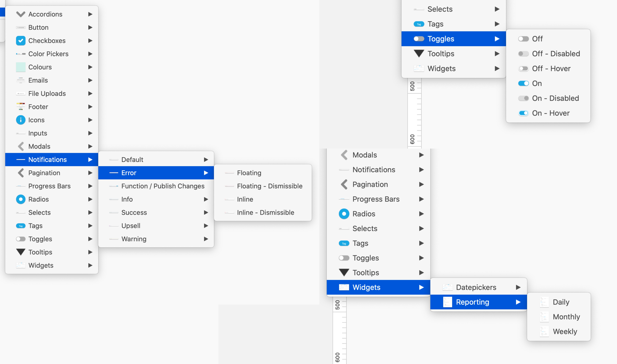Image resolution: width=617 pixels, height=364 pixels.
Task: Click Radios icon in menu with highlighted Widgets
Action: coord(344,214)
